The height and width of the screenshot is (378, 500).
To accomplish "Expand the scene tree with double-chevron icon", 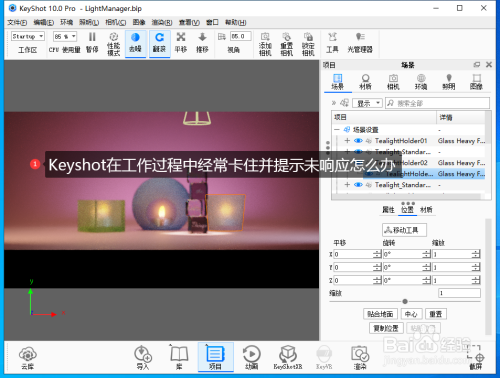I will coord(334,103).
